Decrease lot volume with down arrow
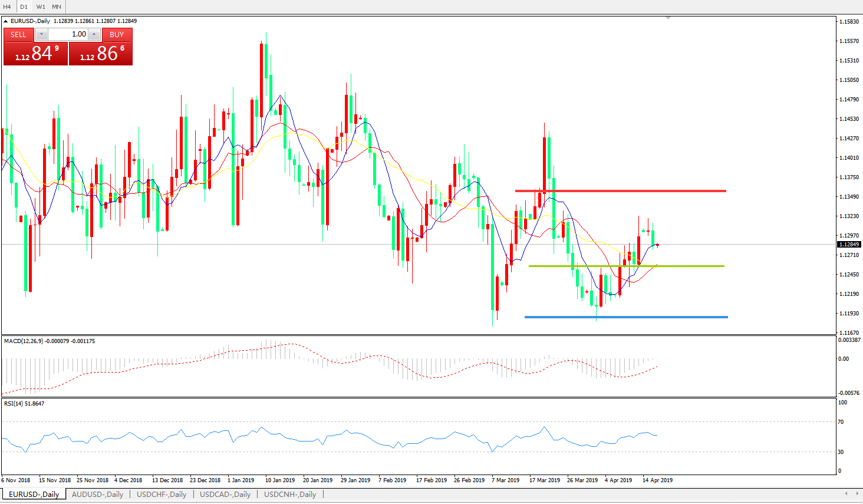Viewport: 863px width, 504px height. click(41, 34)
